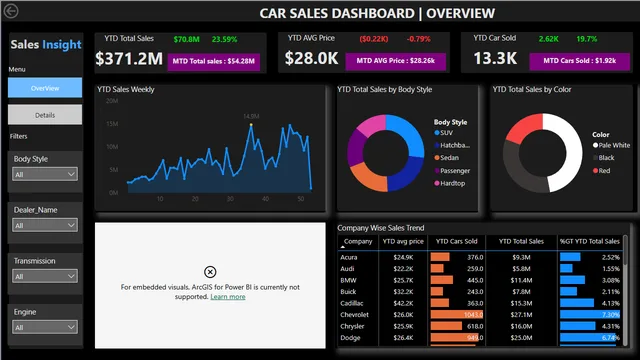
Task: Expand the Engine filter dropdown
Action: coord(45,327)
